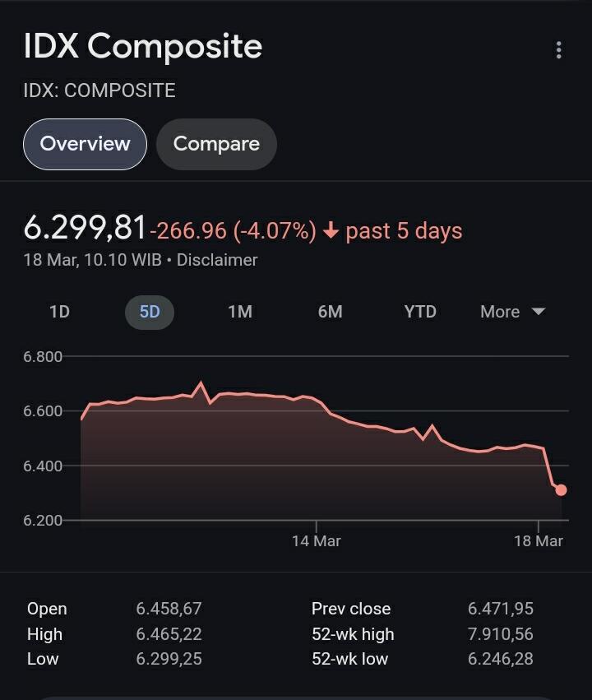592x700 pixels.
Task: Show the YTD time range
Action: 420,312
